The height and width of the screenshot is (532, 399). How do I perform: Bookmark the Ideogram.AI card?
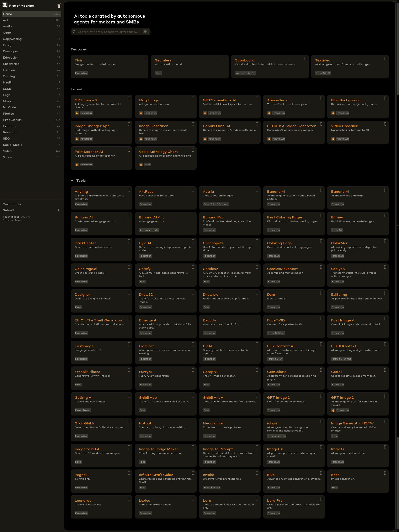pos(257,421)
